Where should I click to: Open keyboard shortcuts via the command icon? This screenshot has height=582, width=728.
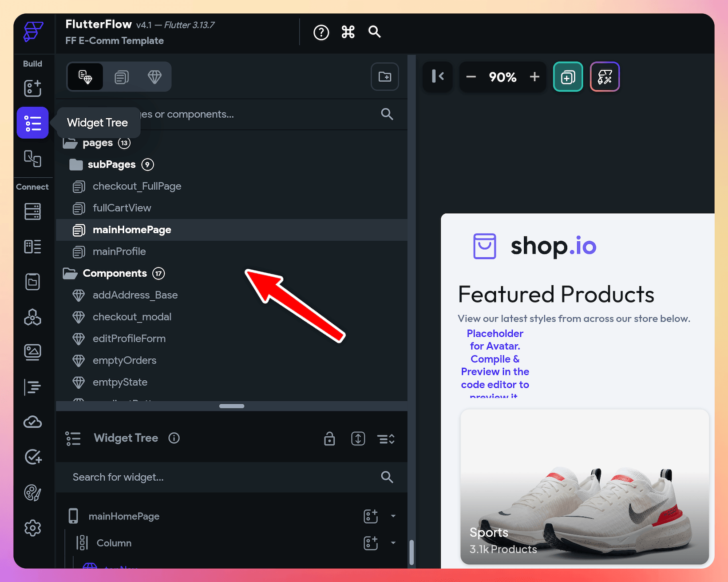point(348,32)
